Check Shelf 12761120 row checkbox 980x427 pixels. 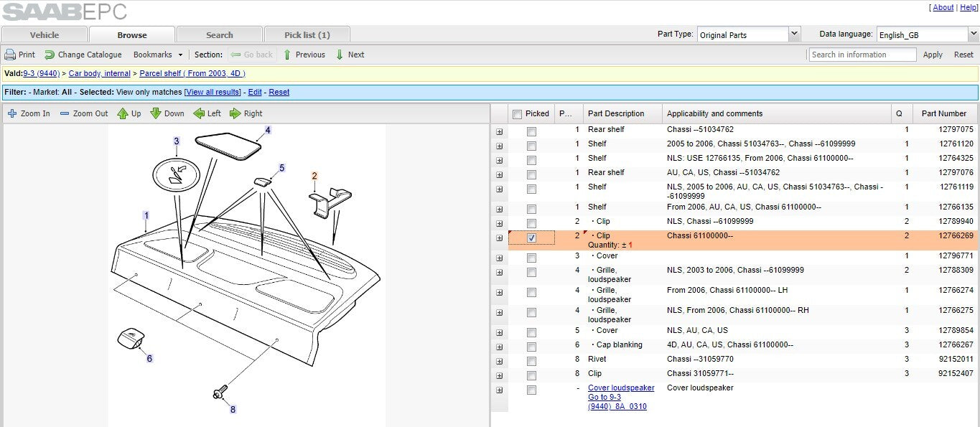531,146
